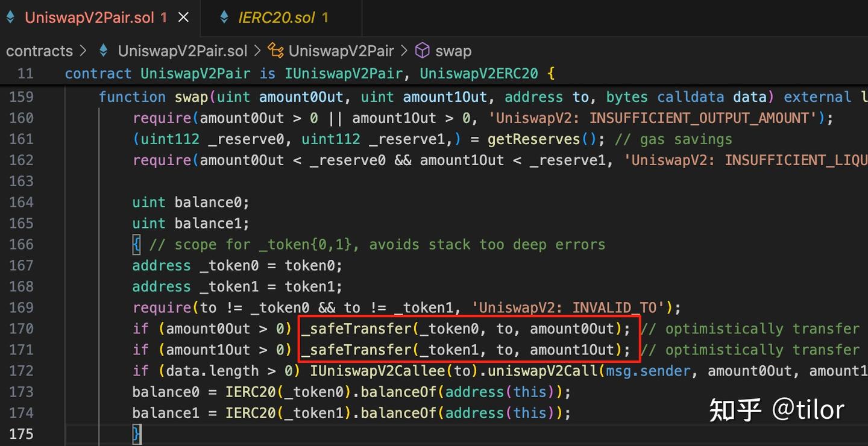Close the UniswapV2Pair.sol tab
The image size is (868, 446).
[183, 17]
